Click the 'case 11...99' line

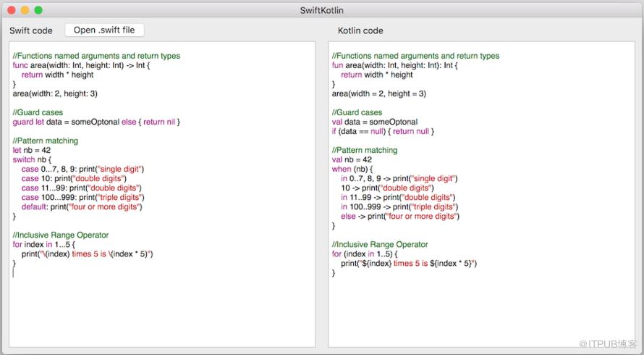(81, 188)
